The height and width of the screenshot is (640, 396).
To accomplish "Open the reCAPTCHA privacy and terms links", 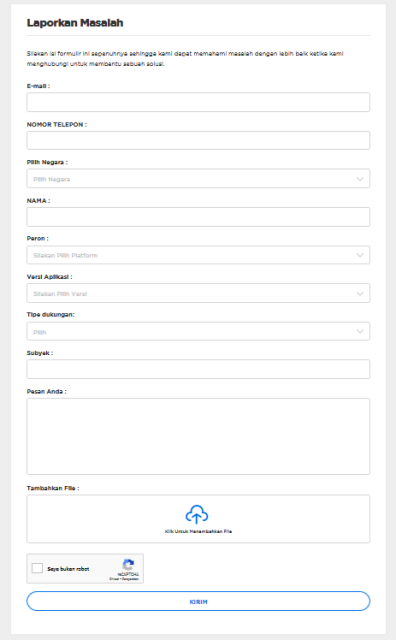I will pyautogui.click(x=124, y=579).
